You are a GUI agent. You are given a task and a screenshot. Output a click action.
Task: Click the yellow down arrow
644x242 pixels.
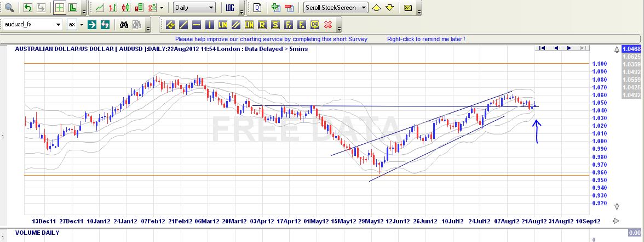(389, 8)
